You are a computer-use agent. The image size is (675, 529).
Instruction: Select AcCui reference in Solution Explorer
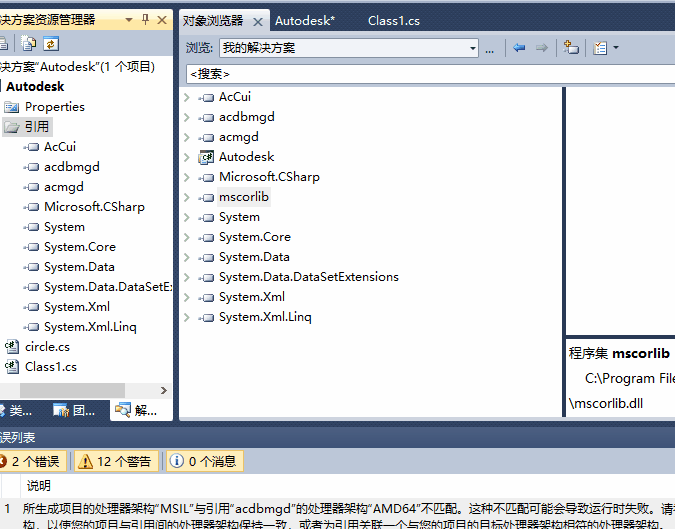pos(60,147)
